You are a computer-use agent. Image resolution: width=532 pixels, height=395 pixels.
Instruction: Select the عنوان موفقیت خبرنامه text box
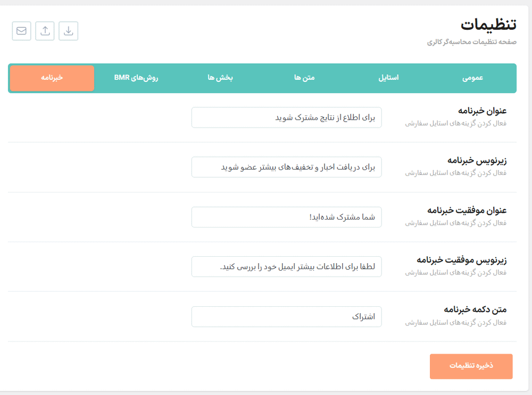tap(286, 217)
